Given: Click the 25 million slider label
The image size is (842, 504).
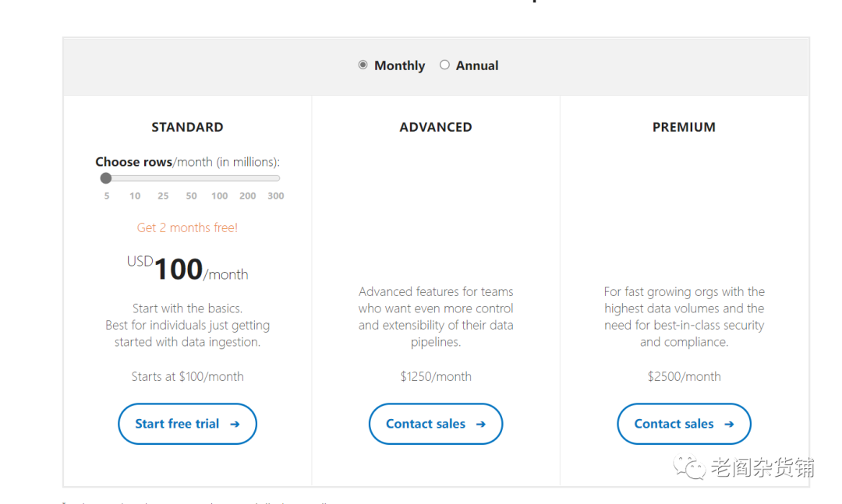Looking at the screenshot, I should tap(163, 196).
